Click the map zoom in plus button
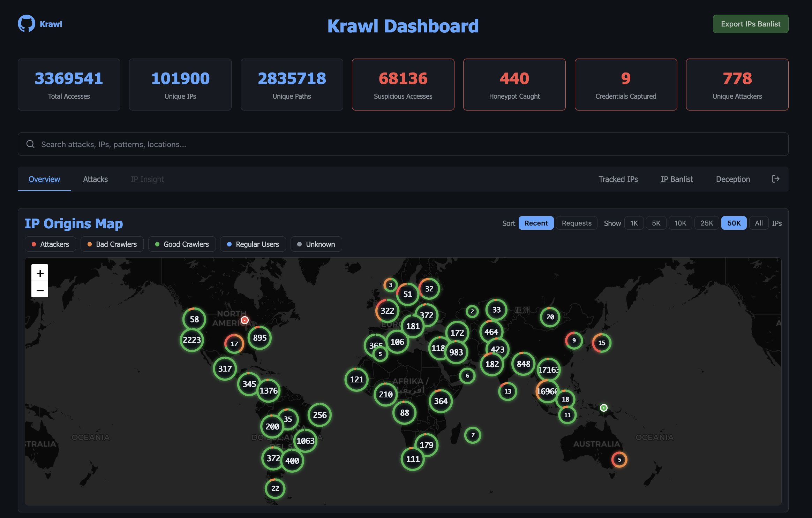 click(x=40, y=273)
